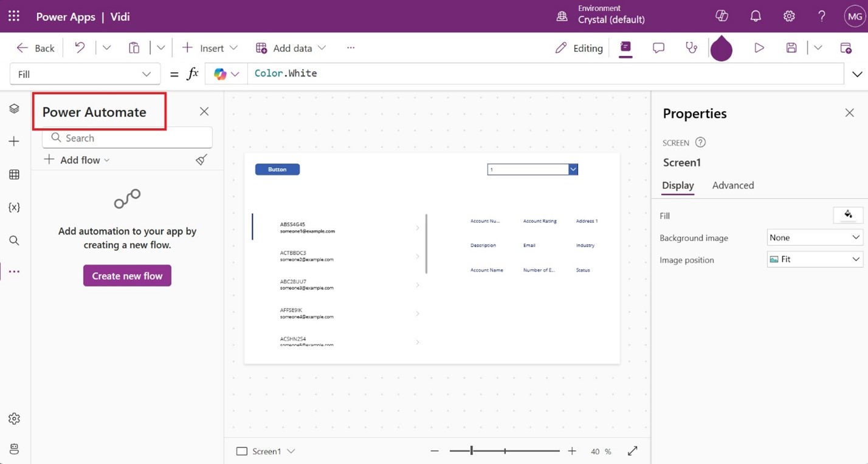Click the Undo arrow
Image resolution: width=868 pixels, height=464 pixels.
(80, 48)
